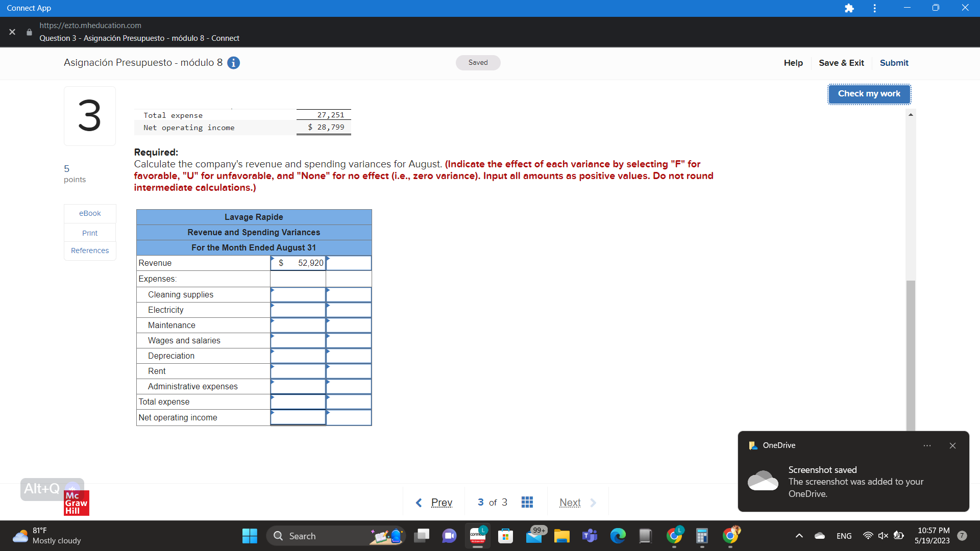Open the browser three-dot menu

click(x=874, y=8)
